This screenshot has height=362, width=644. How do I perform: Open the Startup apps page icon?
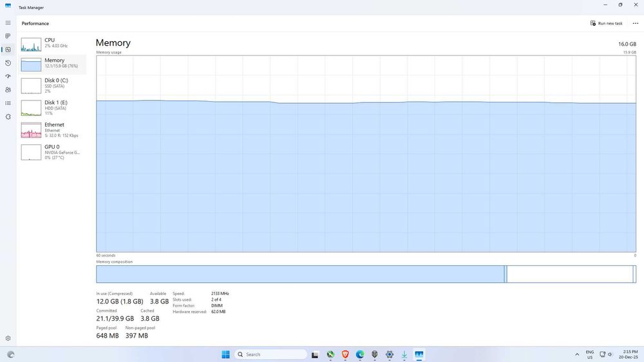tap(8, 77)
